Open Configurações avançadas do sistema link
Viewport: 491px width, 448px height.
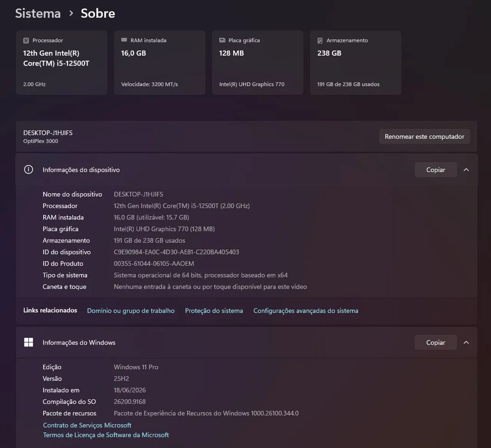(306, 311)
